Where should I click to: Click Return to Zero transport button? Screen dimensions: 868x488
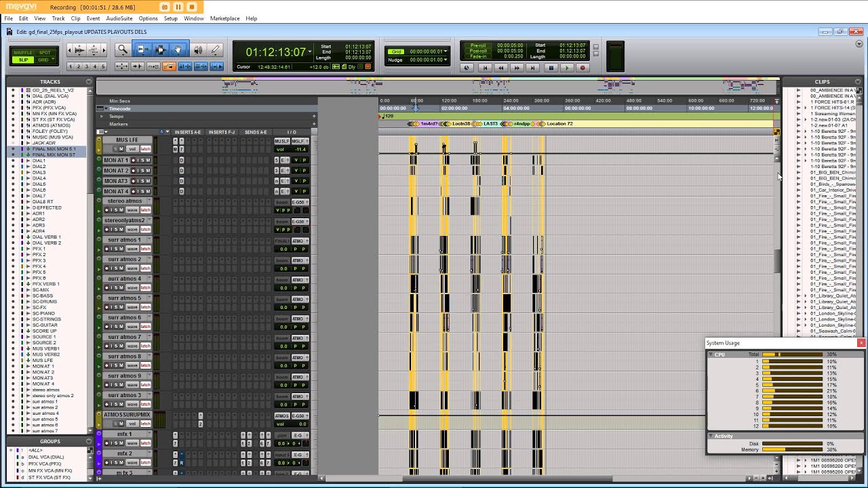(484, 68)
